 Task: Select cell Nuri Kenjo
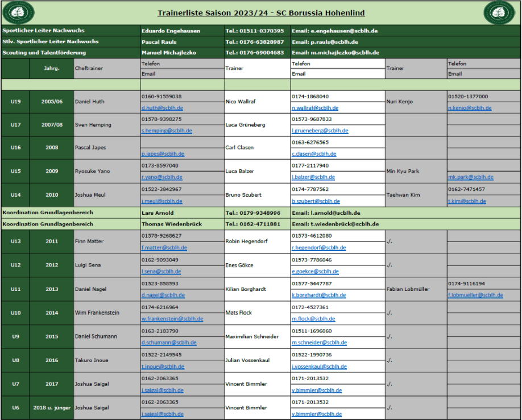[x=416, y=102]
